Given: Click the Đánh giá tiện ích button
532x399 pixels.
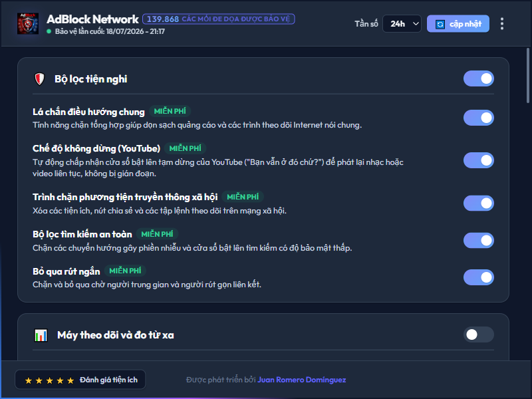Looking at the screenshot, I should pyautogui.click(x=80, y=380).
